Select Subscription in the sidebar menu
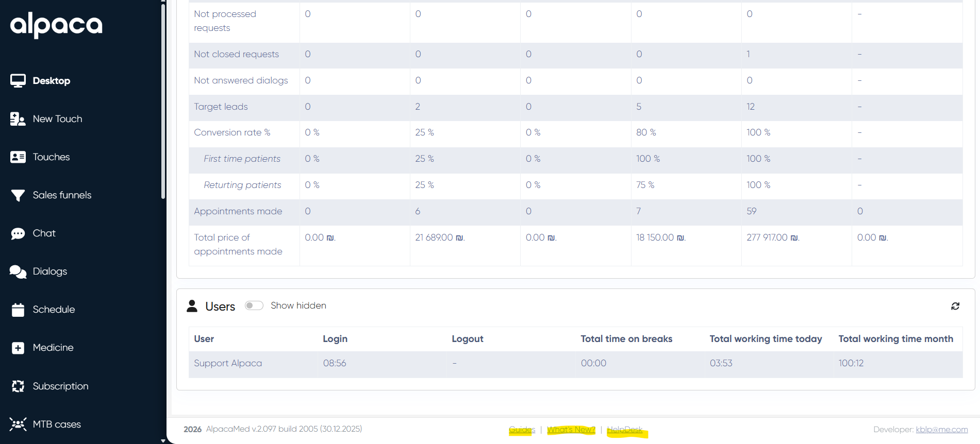Image resolution: width=980 pixels, height=444 pixels. pos(60,386)
